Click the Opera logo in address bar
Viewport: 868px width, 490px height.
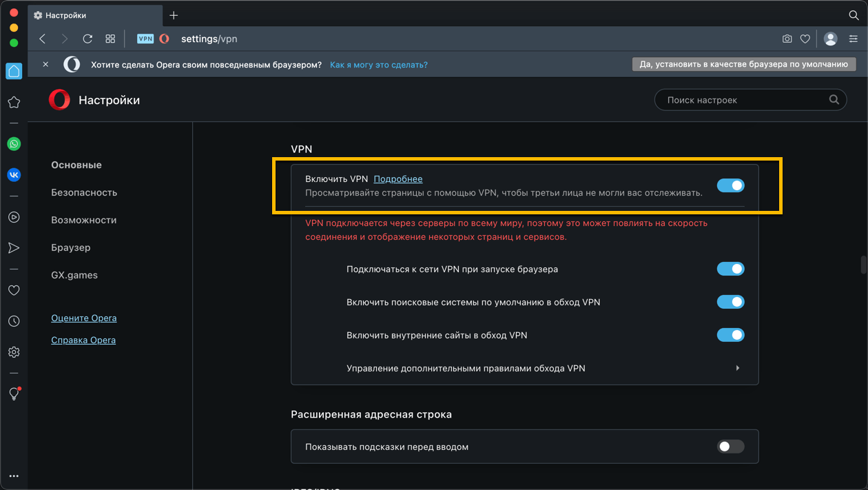tap(164, 39)
